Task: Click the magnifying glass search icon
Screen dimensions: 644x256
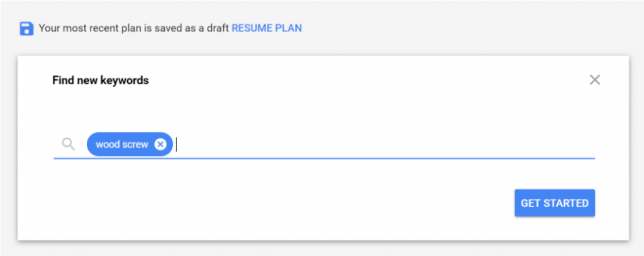Action: (x=68, y=144)
